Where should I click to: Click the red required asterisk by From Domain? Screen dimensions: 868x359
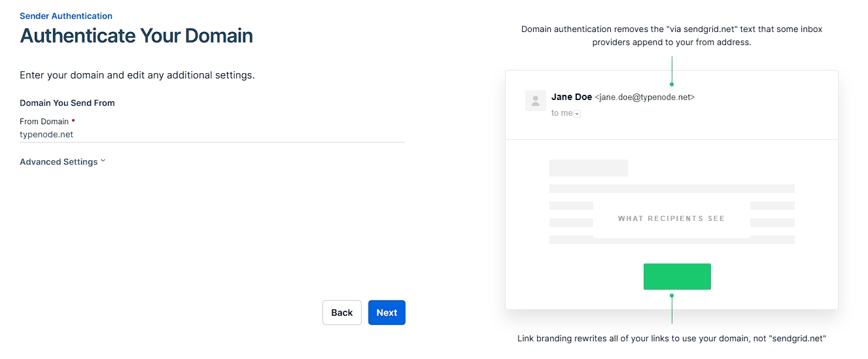tap(73, 121)
